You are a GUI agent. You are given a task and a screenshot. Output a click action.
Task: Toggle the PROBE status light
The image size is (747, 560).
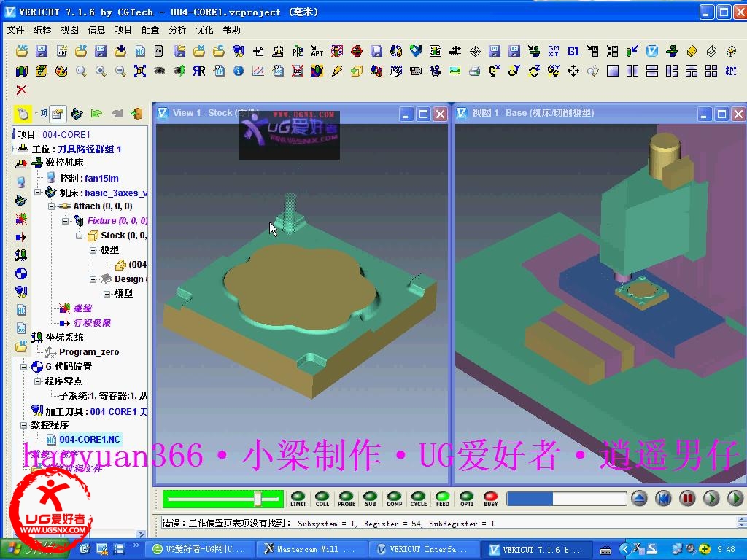(347, 499)
